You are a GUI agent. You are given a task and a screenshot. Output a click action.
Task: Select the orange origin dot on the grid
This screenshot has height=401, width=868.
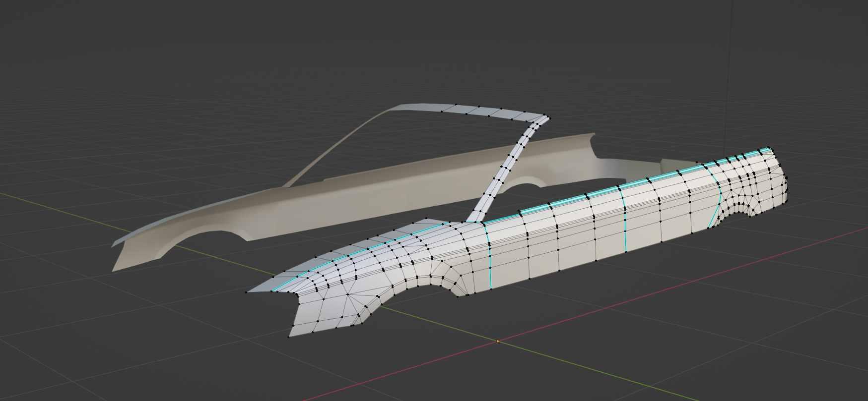(498, 341)
